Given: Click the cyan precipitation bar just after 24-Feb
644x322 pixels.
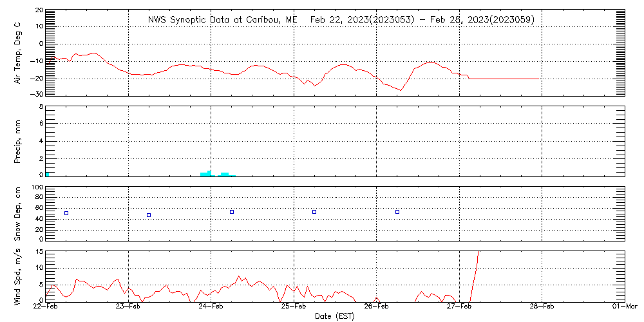Looking at the screenshot, I should (225, 174).
